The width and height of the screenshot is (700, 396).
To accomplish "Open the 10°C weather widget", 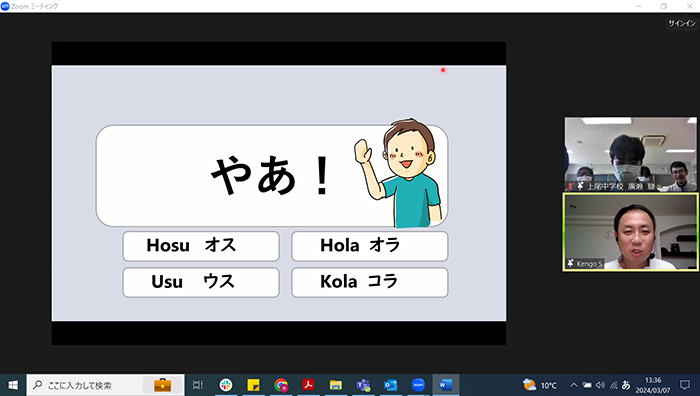I will (540, 385).
